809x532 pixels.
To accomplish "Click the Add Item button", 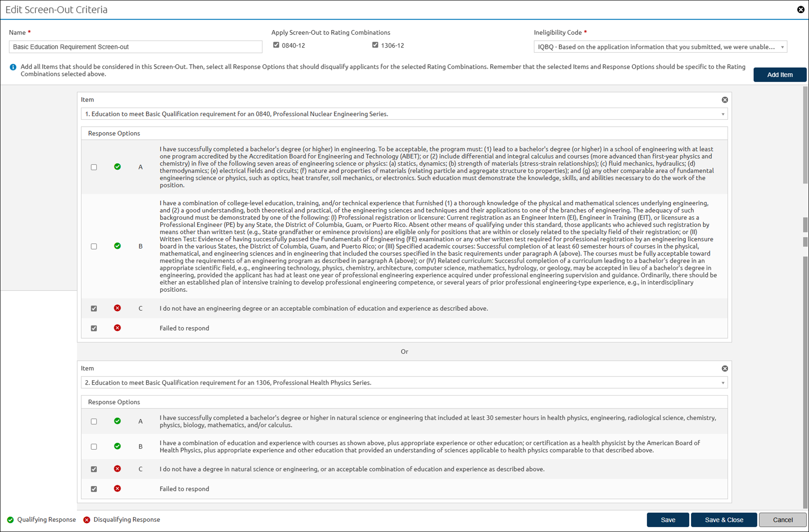I will (780, 74).
